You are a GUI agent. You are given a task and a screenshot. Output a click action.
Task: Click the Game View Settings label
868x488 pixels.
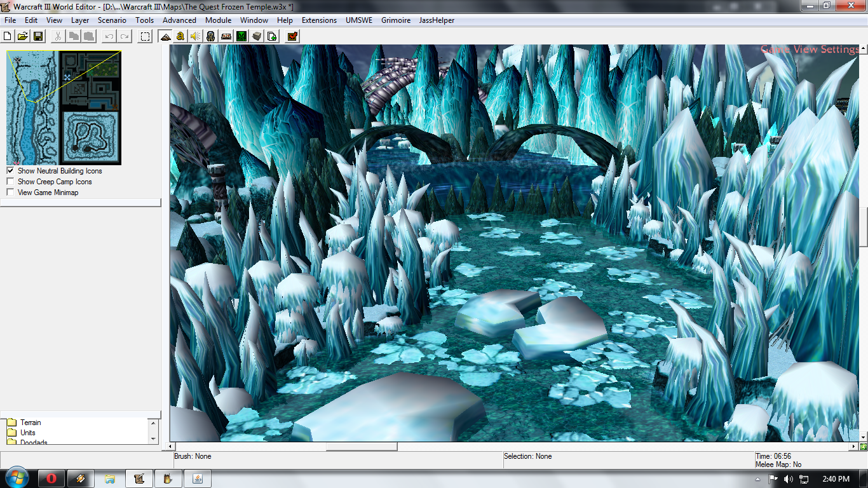810,50
